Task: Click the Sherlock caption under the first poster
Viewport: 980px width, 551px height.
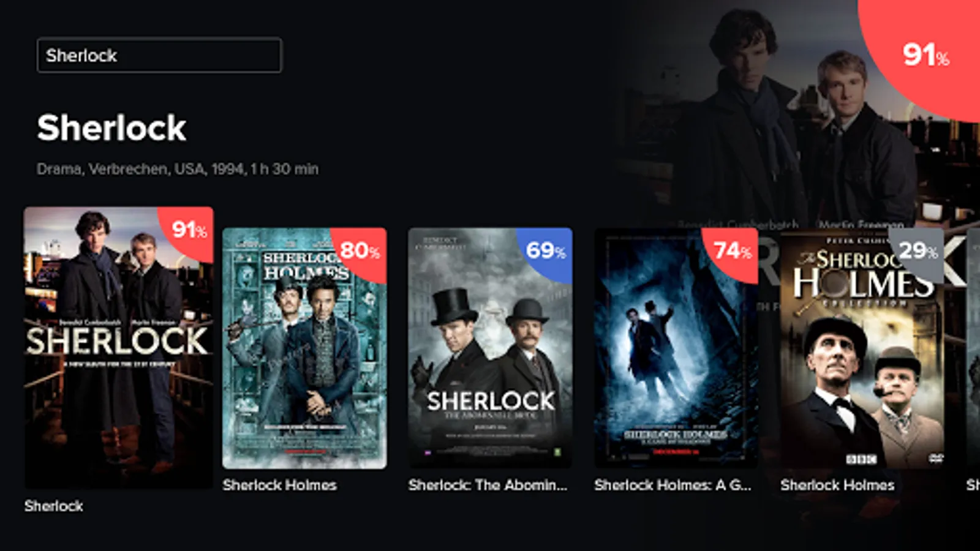Action: click(x=54, y=506)
